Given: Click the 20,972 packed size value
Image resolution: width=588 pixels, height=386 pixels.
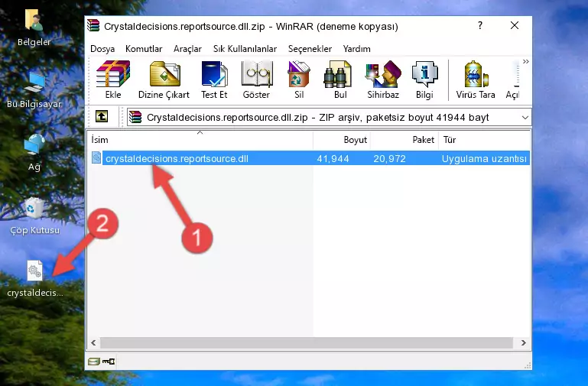Looking at the screenshot, I should click(x=389, y=158).
